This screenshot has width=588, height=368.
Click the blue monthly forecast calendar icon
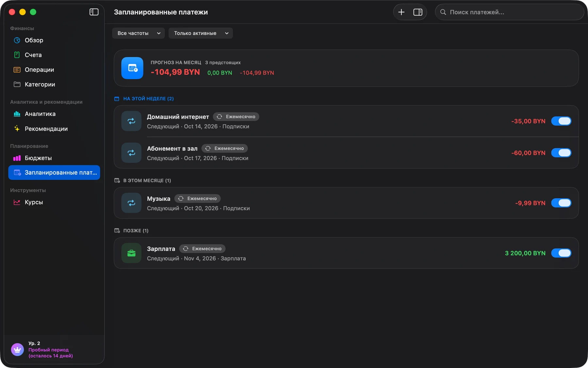[132, 68]
